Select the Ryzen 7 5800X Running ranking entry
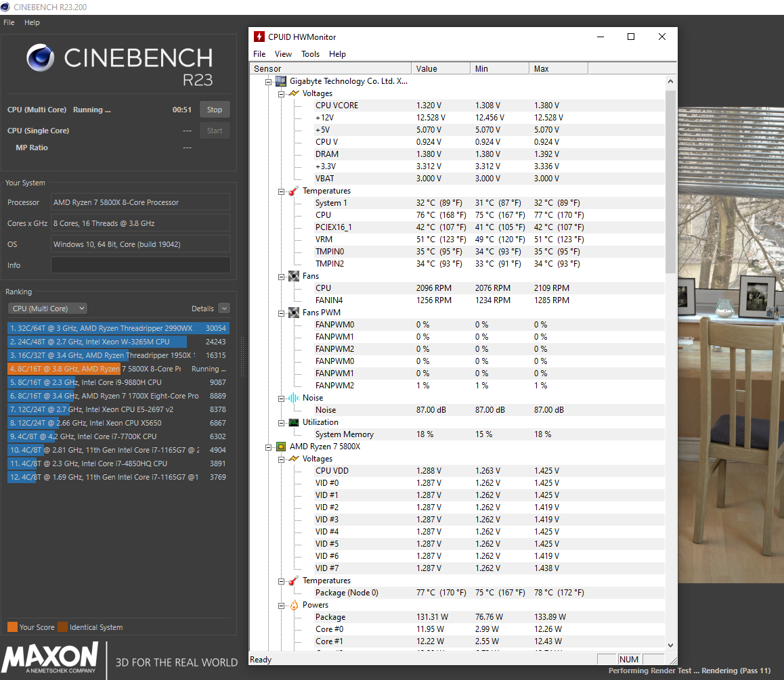Viewport: 784px width, 680px height. pos(118,369)
